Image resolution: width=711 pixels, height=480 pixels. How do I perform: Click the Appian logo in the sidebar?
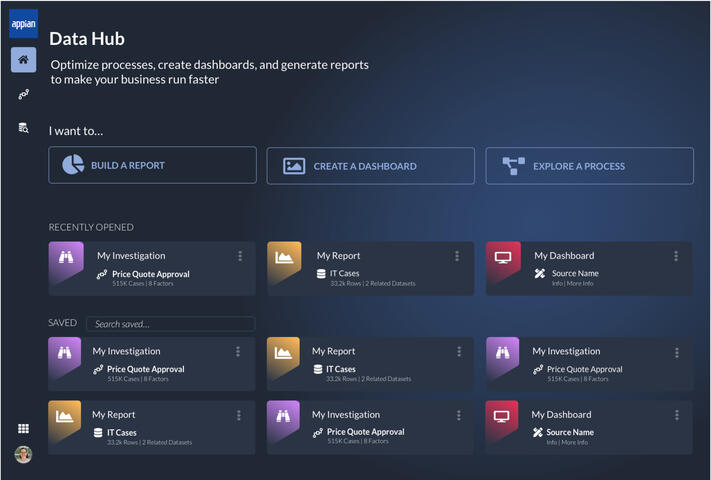23,23
